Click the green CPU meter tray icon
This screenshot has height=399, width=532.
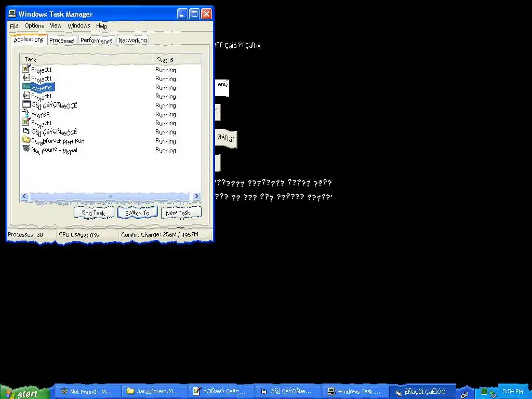click(x=484, y=391)
